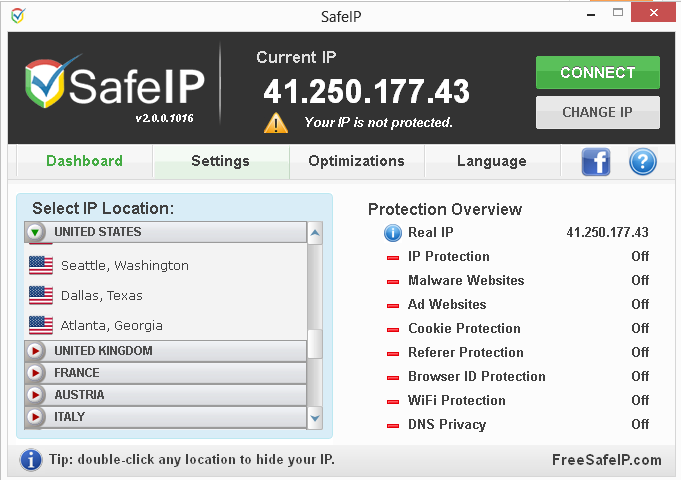
Task: Click the green CONNECT button
Action: (598, 72)
